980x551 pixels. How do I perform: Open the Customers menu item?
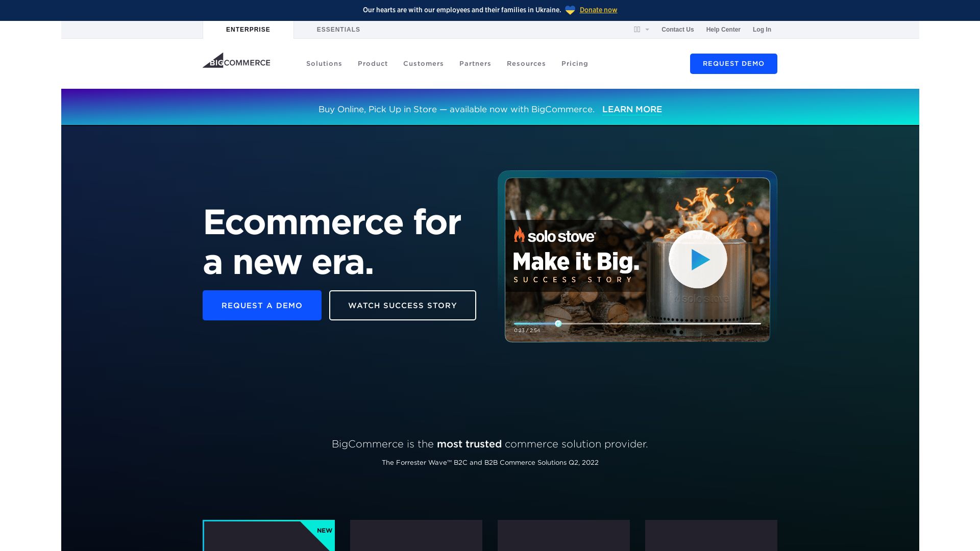pos(423,63)
